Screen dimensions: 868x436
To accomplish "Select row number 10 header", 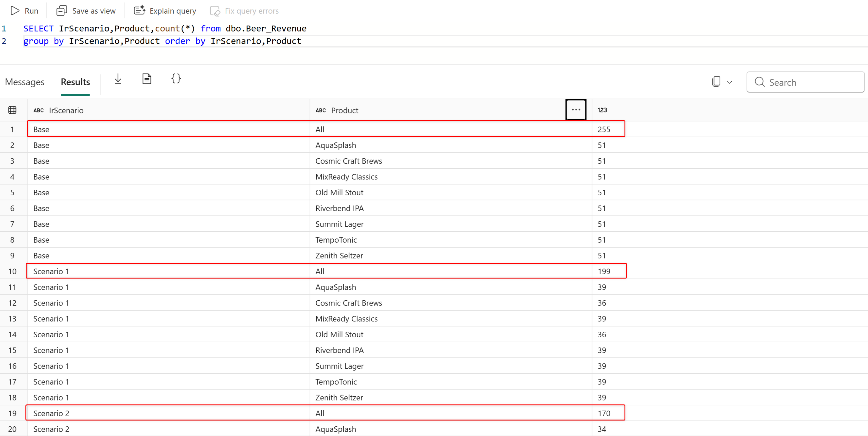I will tap(13, 272).
